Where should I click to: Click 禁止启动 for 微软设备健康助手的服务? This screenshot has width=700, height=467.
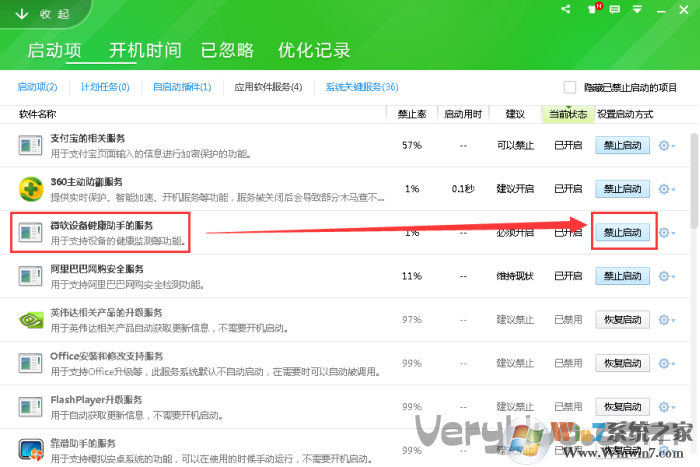click(622, 233)
